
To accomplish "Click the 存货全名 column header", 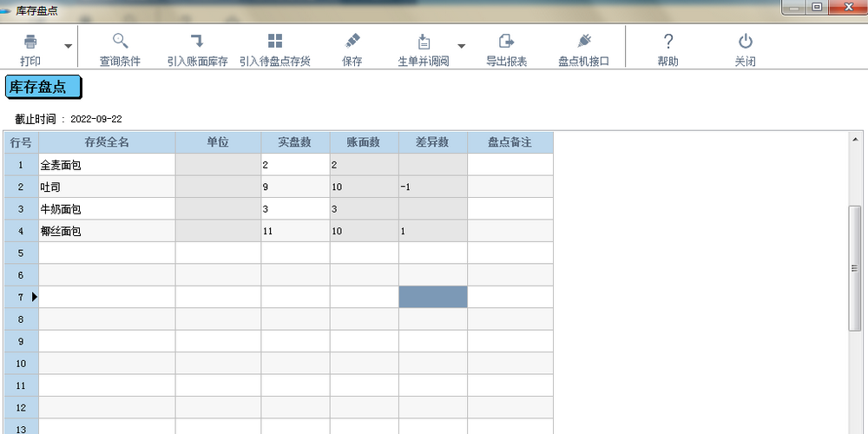I will (107, 142).
